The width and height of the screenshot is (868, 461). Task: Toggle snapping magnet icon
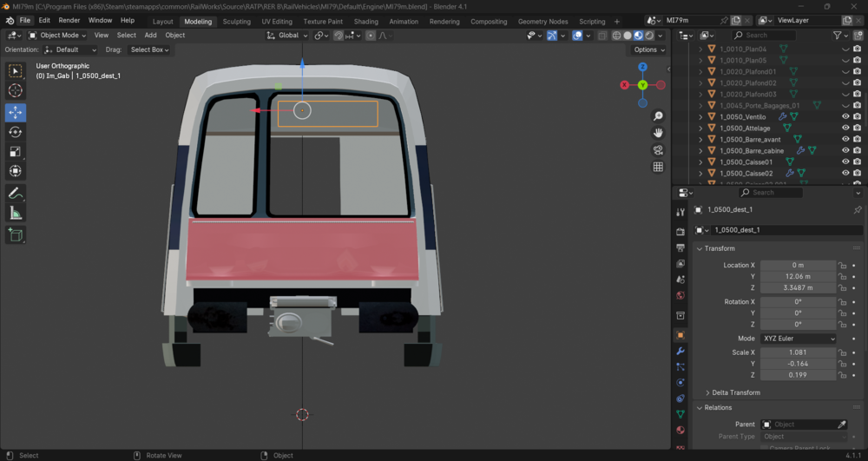click(339, 36)
